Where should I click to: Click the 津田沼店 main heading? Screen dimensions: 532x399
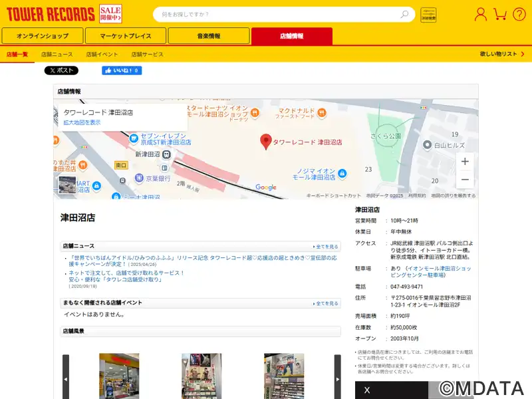pos(78,217)
